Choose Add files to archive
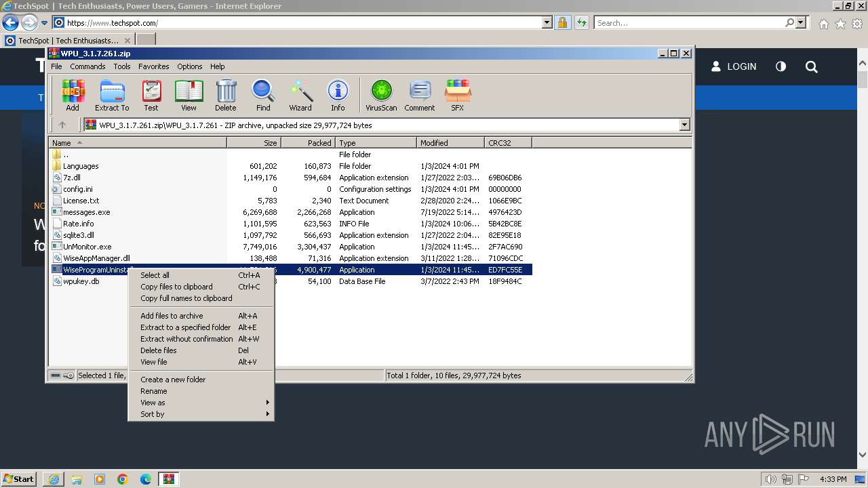Screen dimensions: 868x488 (x=201, y=316)
